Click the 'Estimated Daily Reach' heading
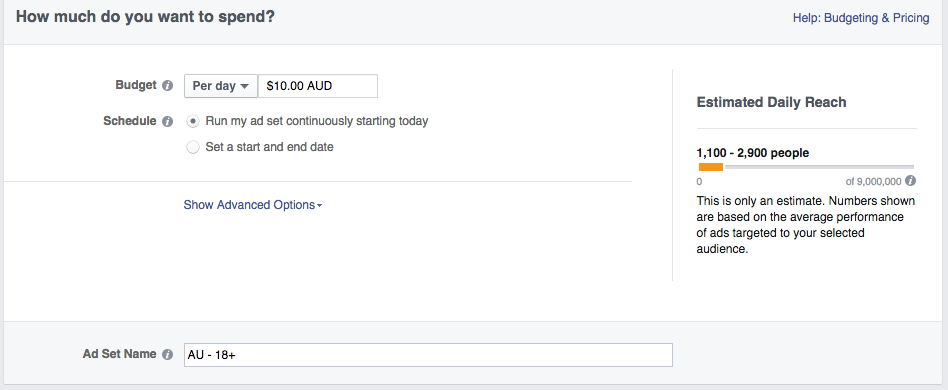The width and height of the screenshot is (948, 390). 771,102
